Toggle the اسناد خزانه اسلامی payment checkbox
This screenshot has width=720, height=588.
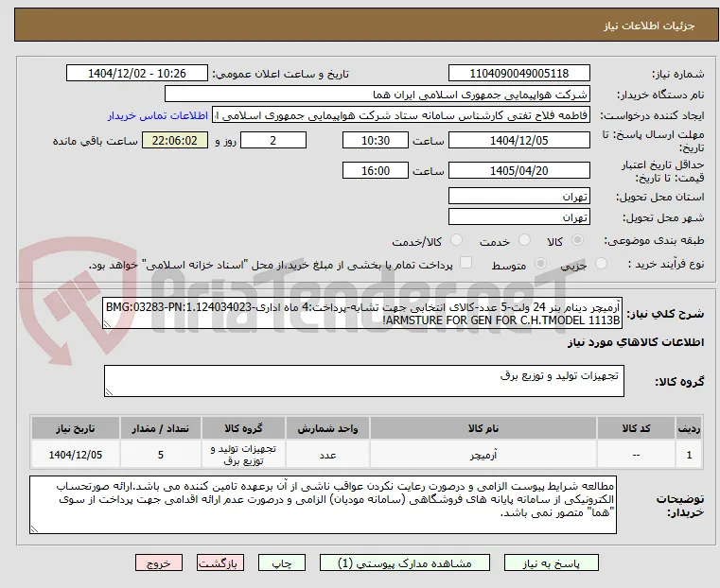tap(465, 263)
